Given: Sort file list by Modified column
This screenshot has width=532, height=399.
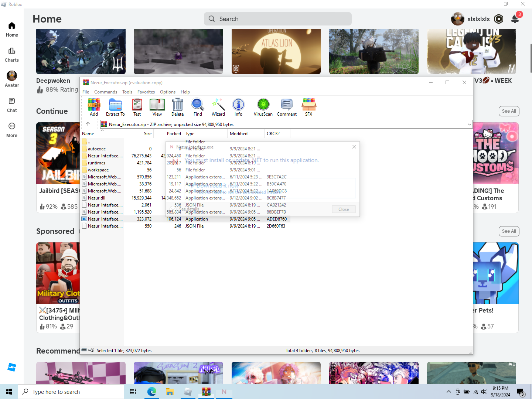Looking at the screenshot, I should (x=246, y=134).
